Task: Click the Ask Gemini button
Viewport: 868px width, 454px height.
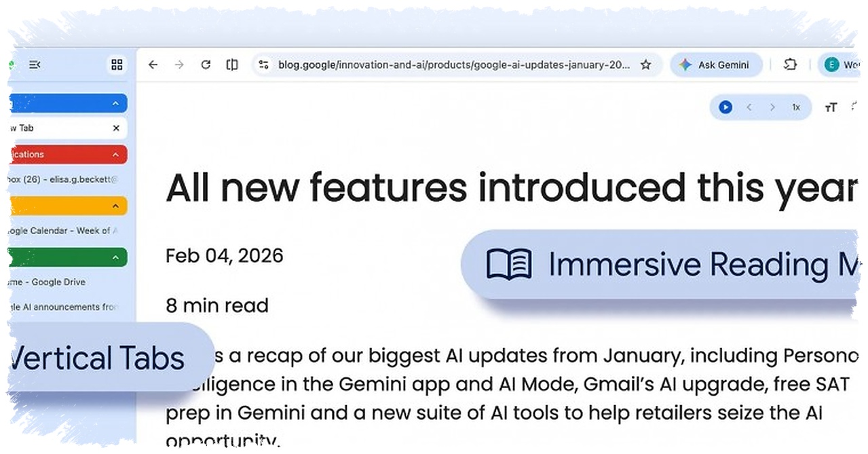Action: [715, 65]
